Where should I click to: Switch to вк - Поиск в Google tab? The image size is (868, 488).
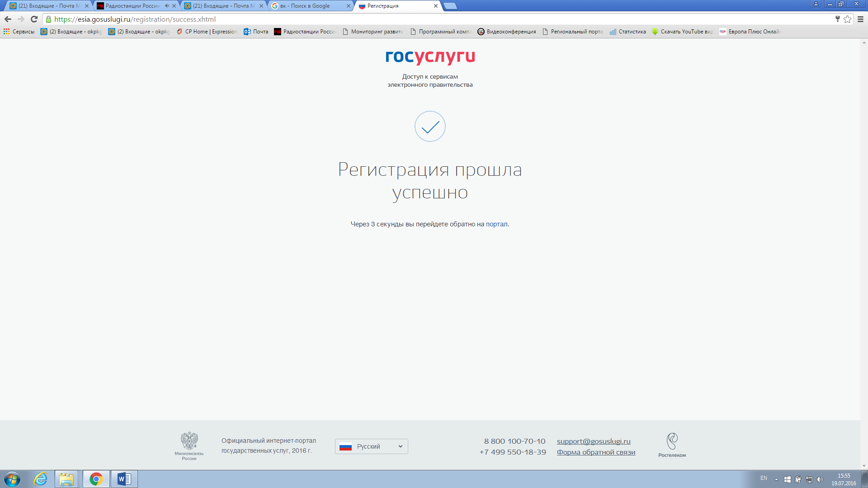point(310,6)
